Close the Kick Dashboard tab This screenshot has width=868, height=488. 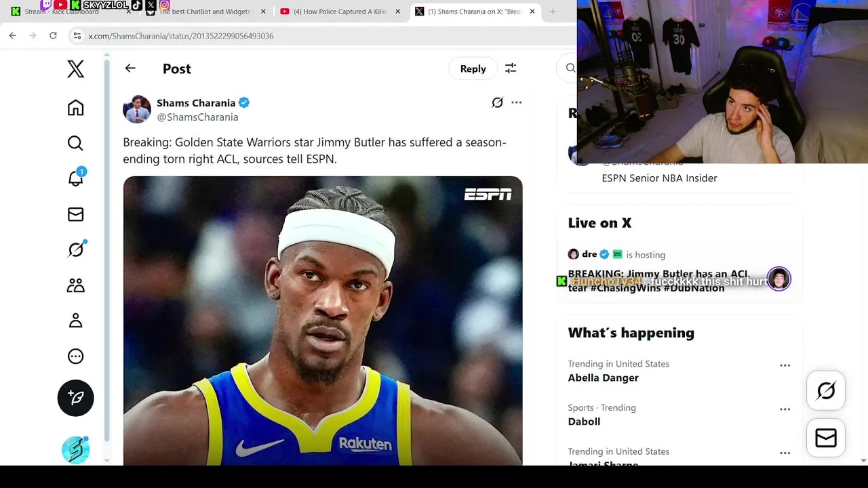(x=129, y=12)
